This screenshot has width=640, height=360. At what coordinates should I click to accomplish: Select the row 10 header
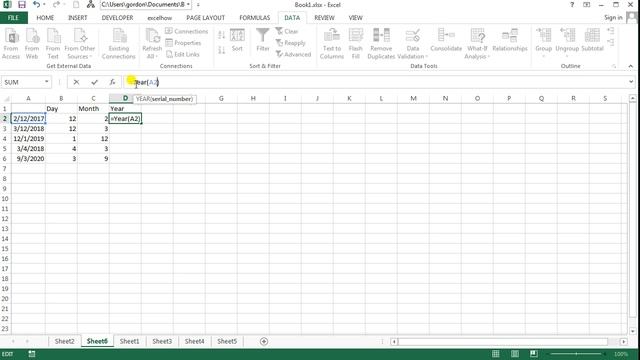pyautogui.click(x=5, y=199)
